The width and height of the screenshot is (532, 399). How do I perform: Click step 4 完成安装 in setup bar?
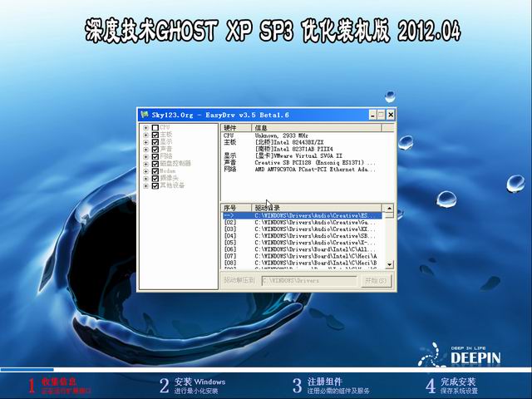(451, 386)
